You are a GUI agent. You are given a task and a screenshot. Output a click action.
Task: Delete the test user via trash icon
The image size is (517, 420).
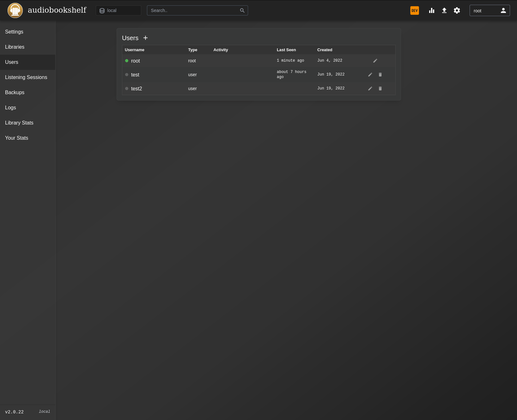pos(380,75)
